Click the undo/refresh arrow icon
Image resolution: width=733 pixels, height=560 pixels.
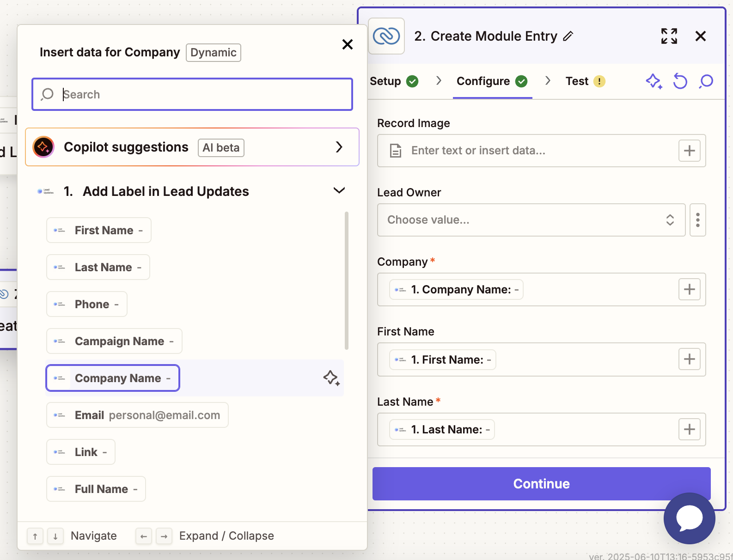tap(680, 81)
